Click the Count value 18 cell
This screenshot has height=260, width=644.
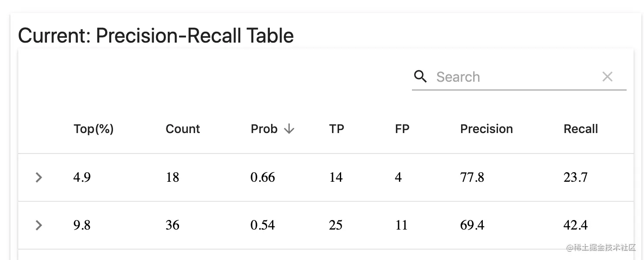click(x=173, y=177)
